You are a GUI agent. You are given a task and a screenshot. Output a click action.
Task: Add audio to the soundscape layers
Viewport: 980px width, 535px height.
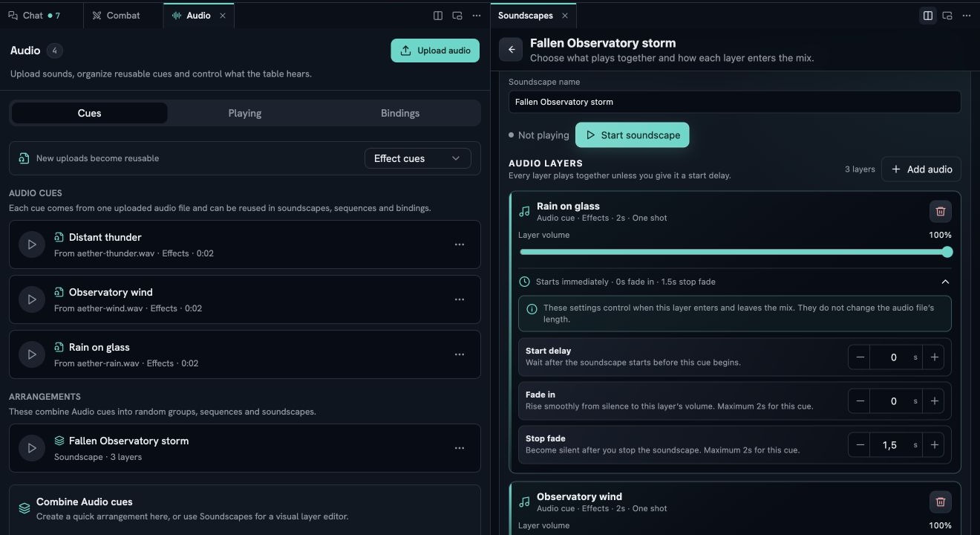(x=921, y=169)
